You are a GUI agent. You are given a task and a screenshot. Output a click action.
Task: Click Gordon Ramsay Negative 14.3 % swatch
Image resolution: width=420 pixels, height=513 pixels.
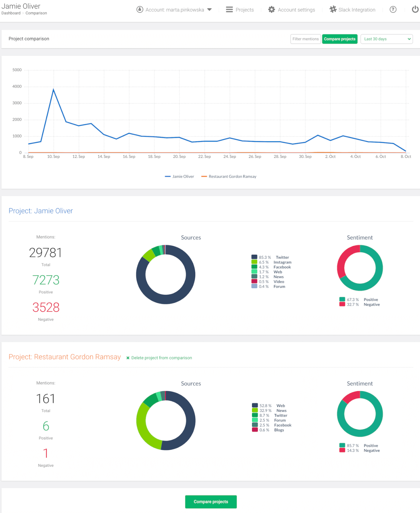point(342,450)
